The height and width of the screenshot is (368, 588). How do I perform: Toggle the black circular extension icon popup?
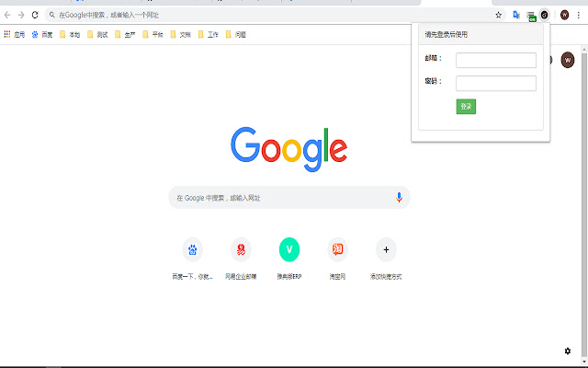click(544, 15)
